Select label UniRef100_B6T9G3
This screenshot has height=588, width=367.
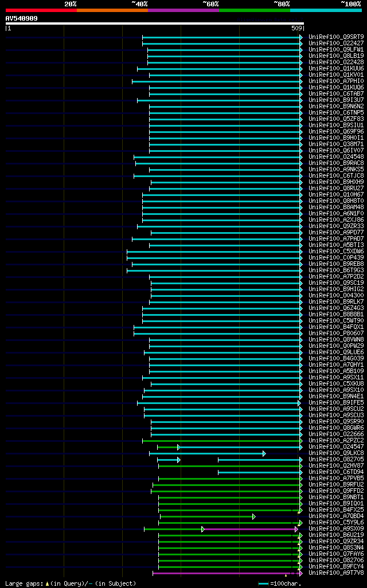(x=336, y=271)
